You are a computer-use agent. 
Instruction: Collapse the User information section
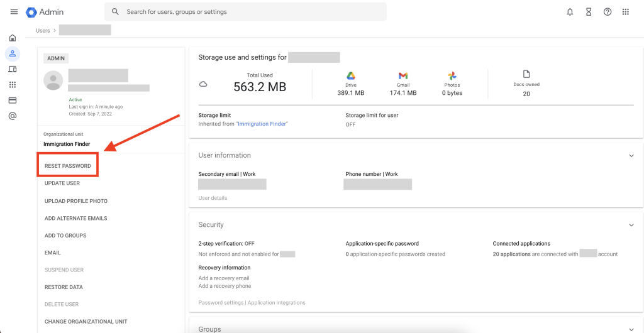(631, 156)
